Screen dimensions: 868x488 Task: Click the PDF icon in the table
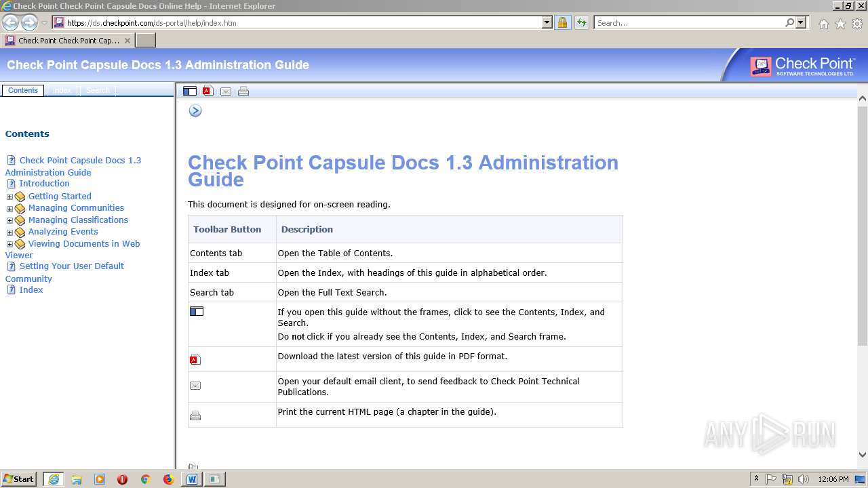click(x=195, y=359)
